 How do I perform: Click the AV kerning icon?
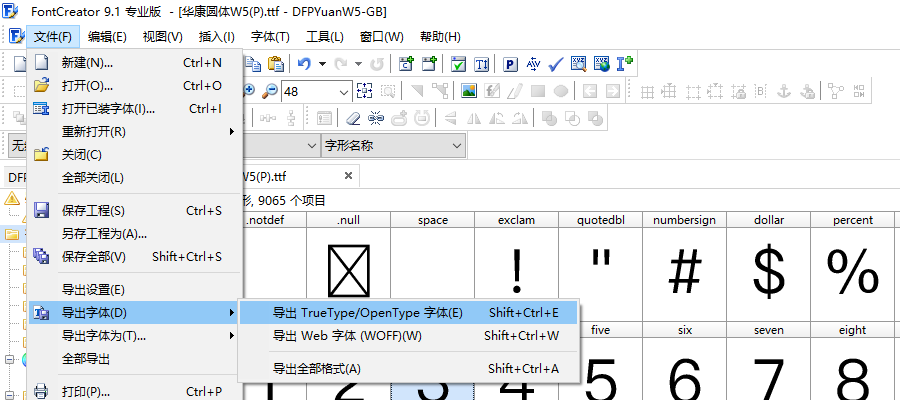click(533, 64)
